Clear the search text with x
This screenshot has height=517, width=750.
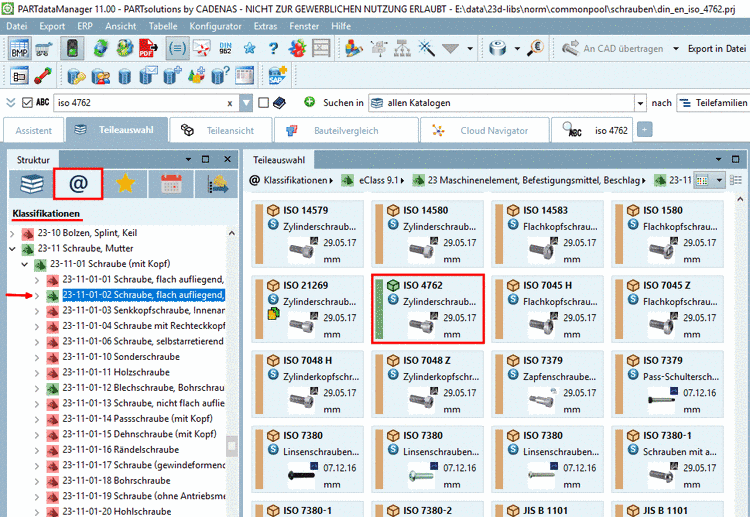pyautogui.click(x=230, y=103)
